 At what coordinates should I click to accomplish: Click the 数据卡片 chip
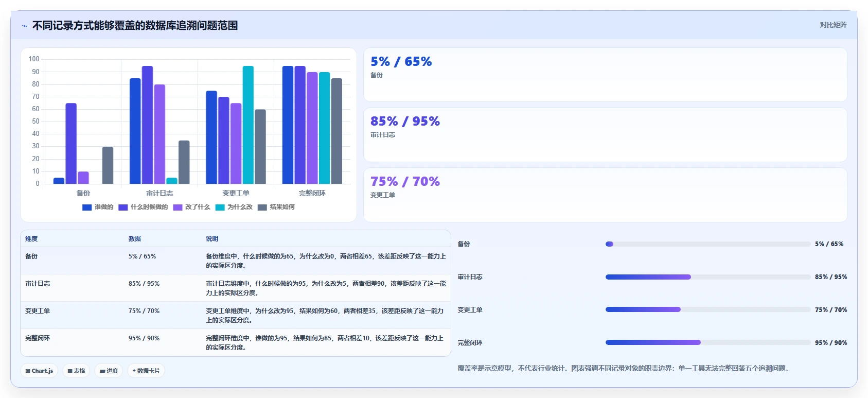pyautogui.click(x=146, y=371)
